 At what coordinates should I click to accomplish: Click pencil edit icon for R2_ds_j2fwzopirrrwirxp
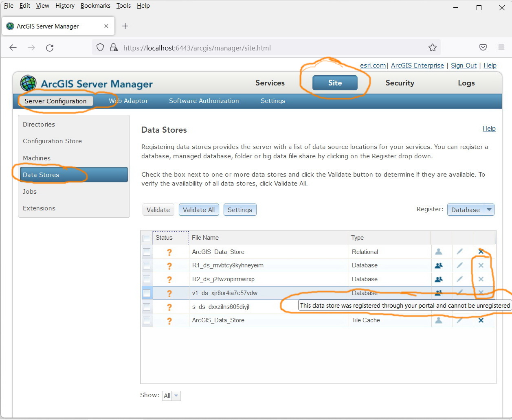click(460, 279)
